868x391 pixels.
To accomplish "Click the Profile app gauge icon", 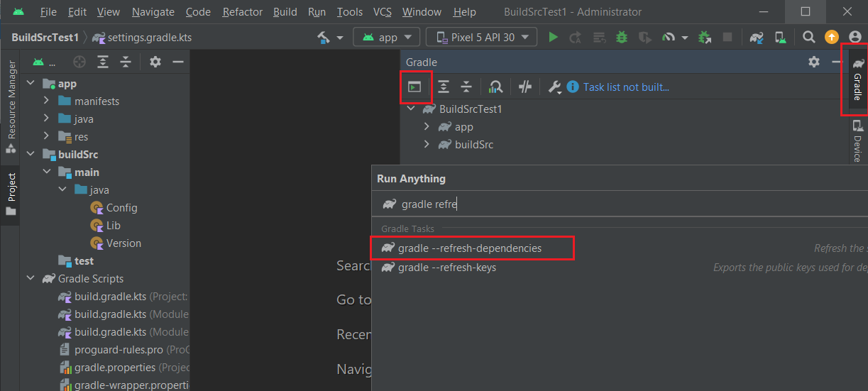I will [669, 37].
